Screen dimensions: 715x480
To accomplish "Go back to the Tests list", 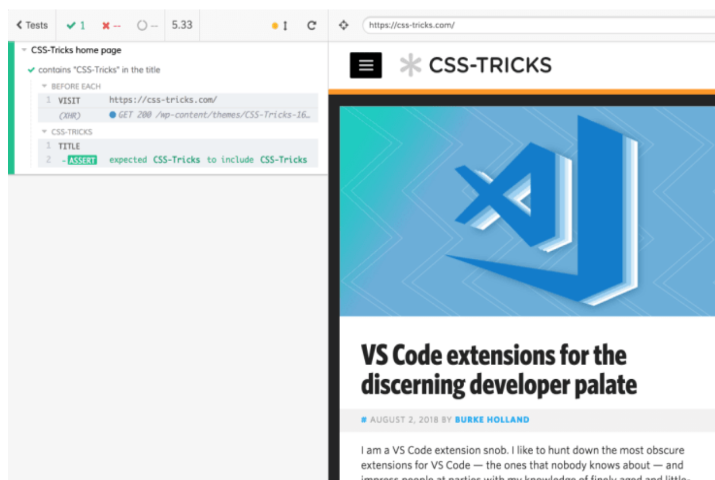I will (x=31, y=25).
